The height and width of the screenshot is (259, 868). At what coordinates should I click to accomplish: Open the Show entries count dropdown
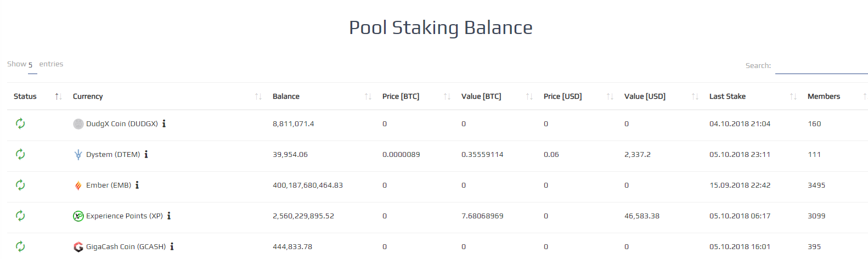click(x=32, y=65)
